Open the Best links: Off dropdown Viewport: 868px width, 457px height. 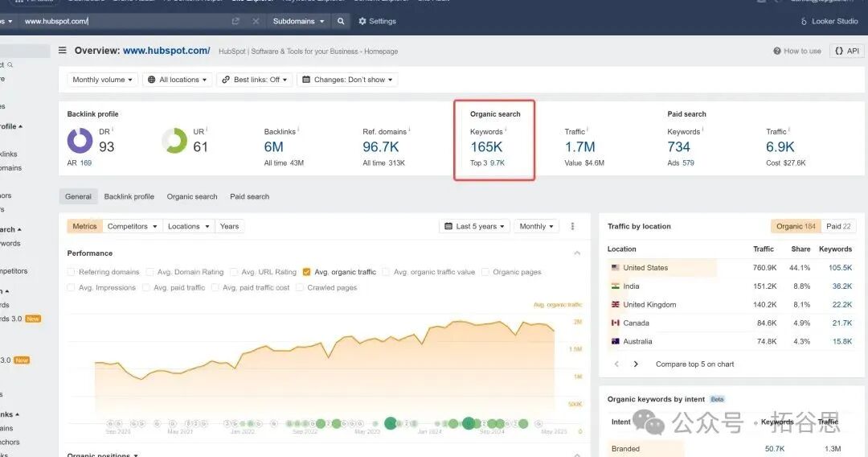click(x=255, y=80)
